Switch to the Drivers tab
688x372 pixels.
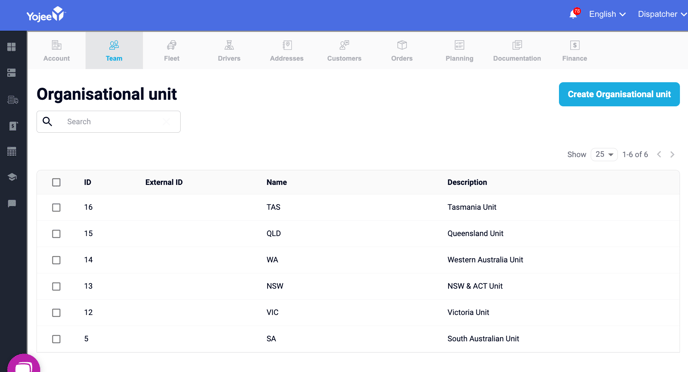tap(229, 50)
